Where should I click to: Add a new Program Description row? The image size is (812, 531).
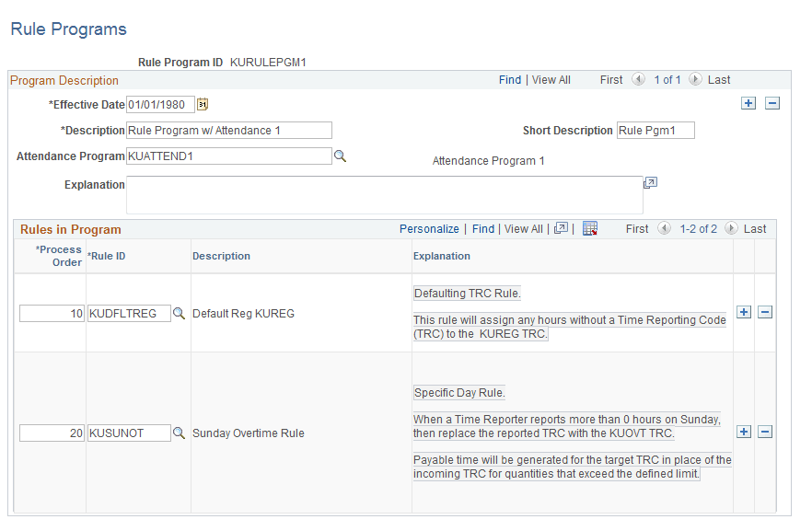(748, 103)
